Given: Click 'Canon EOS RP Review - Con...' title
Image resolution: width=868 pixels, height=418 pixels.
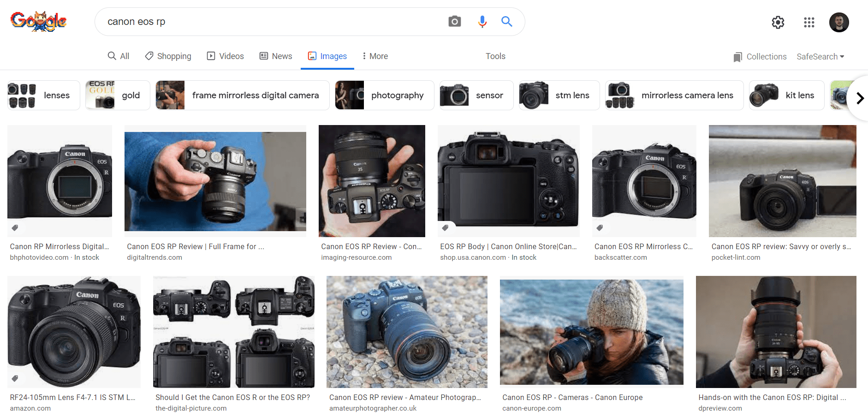Looking at the screenshot, I should click(x=371, y=246).
